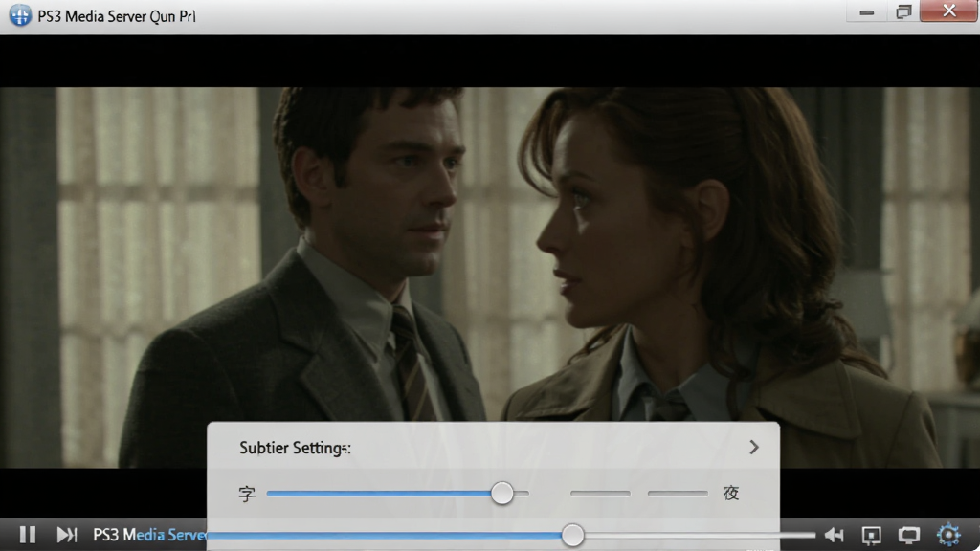Viewport: 980px width, 551px height.
Task: Click the playback seek bar handle
Action: (572, 535)
